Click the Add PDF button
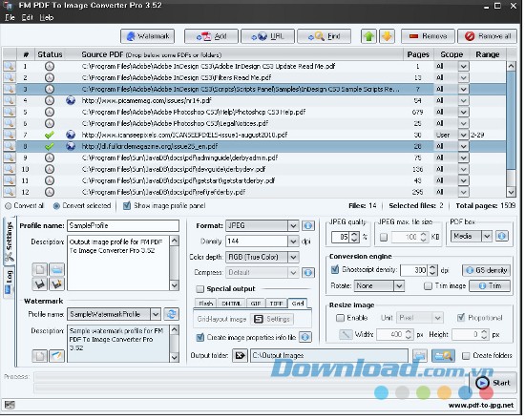Image resolution: width=525 pixels, height=420 pixels. click(212, 36)
